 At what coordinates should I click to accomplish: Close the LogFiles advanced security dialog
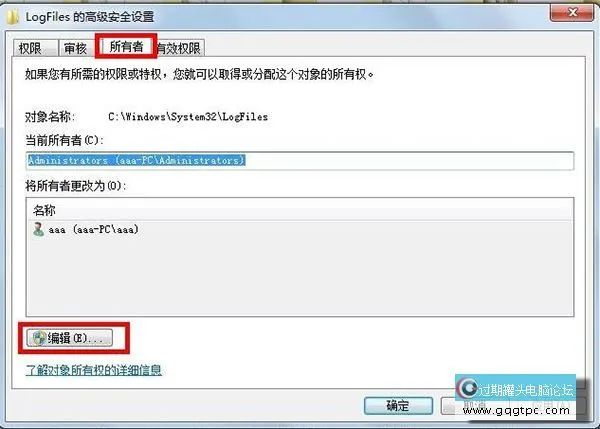coord(571,13)
